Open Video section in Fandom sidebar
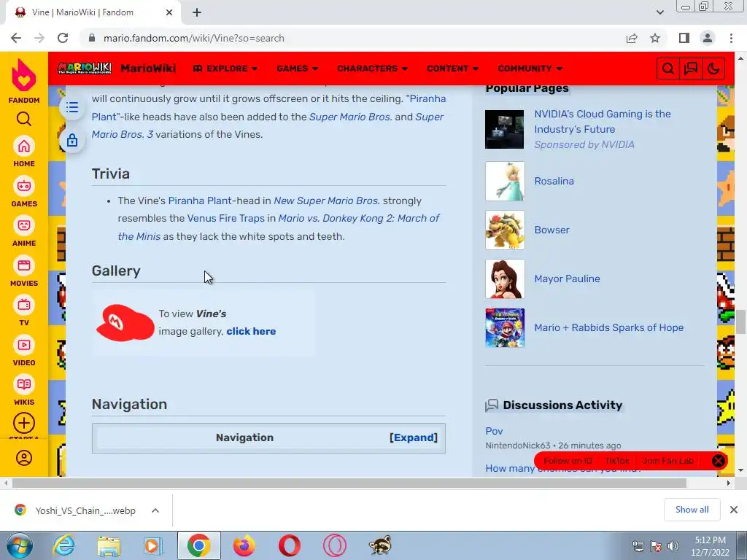The height and width of the screenshot is (560, 747). tap(24, 351)
